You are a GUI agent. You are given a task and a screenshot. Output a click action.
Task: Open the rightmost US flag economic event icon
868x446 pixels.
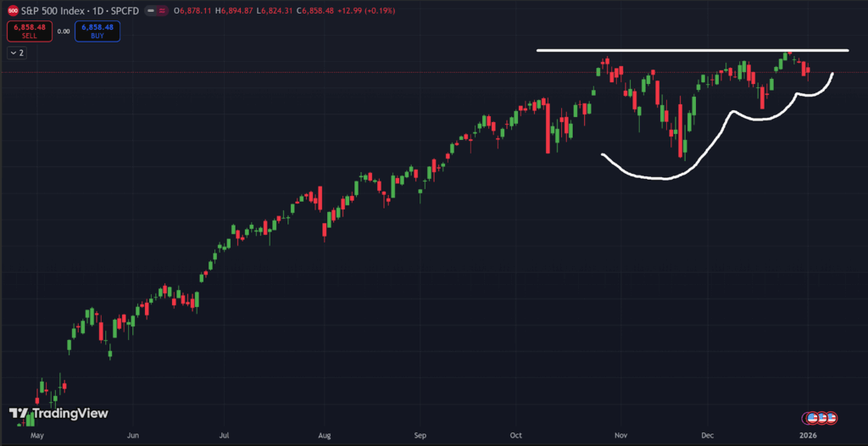(x=832, y=418)
